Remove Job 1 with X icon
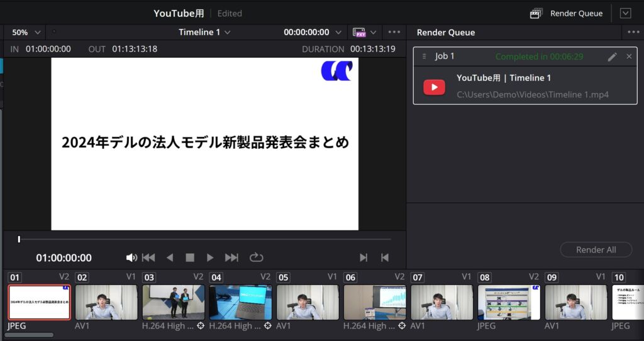The height and width of the screenshot is (341, 644). (629, 57)
